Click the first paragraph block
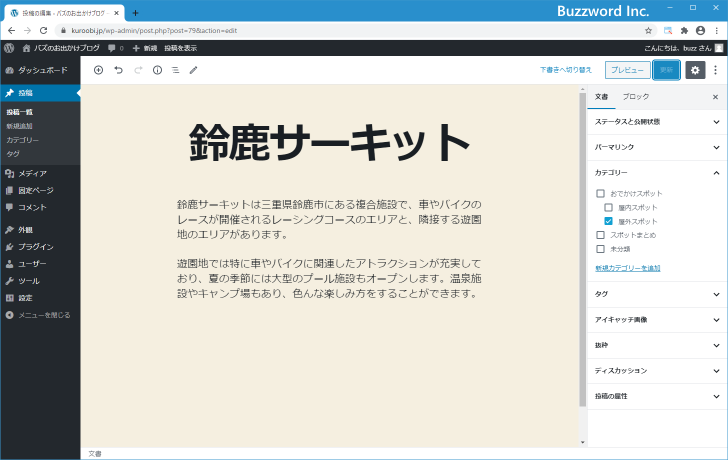The height and width of the screenshot is (460, 728). tap(329, 220)
